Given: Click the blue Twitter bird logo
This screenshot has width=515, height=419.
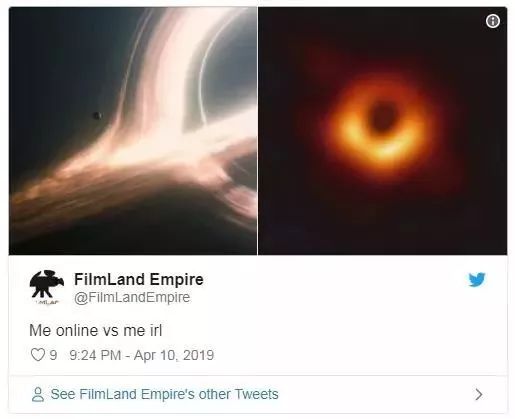Looking at the screenshot, I should point(477,279).
